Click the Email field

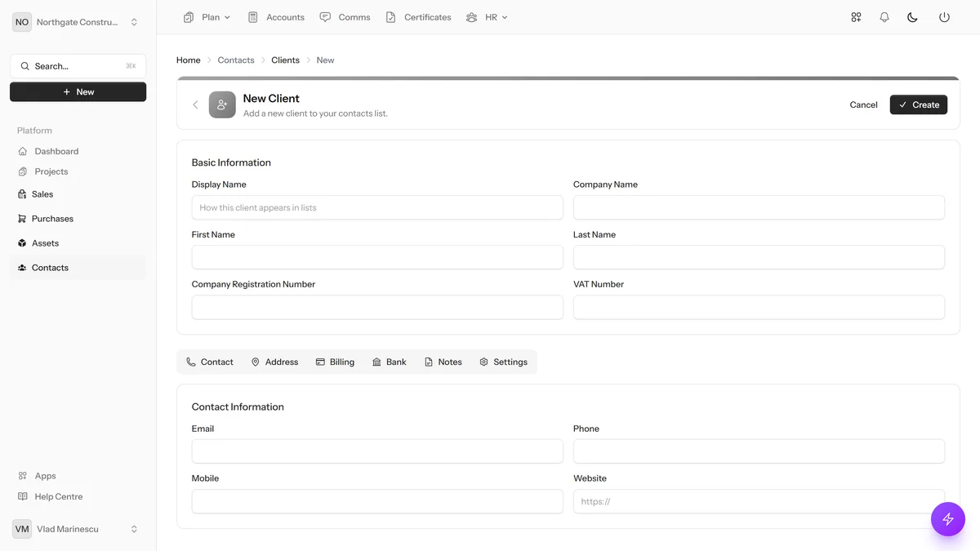(x=377, y=451)
